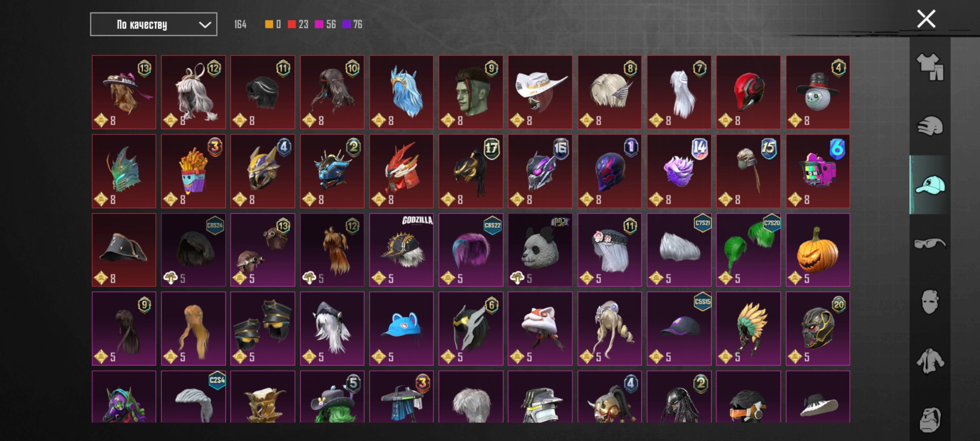Viewport: 980px width, 441px height.
Task: Open the sunglasses category icon
Action: click(x=930, y=243)
